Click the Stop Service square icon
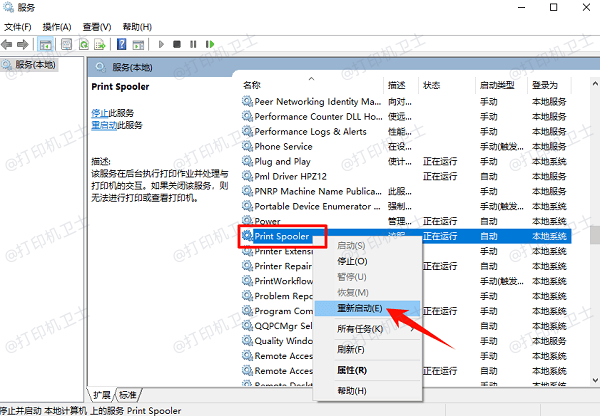This screenshot has height=416, width=600. (177, 44)
